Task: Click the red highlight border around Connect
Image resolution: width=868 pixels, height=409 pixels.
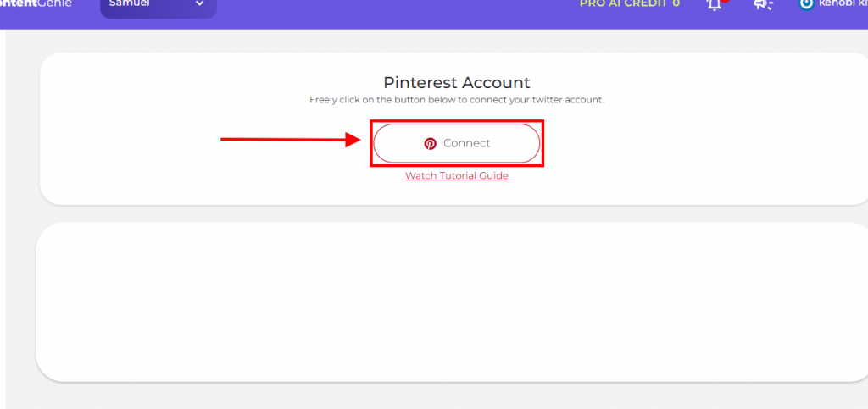Action: (457, 122)
